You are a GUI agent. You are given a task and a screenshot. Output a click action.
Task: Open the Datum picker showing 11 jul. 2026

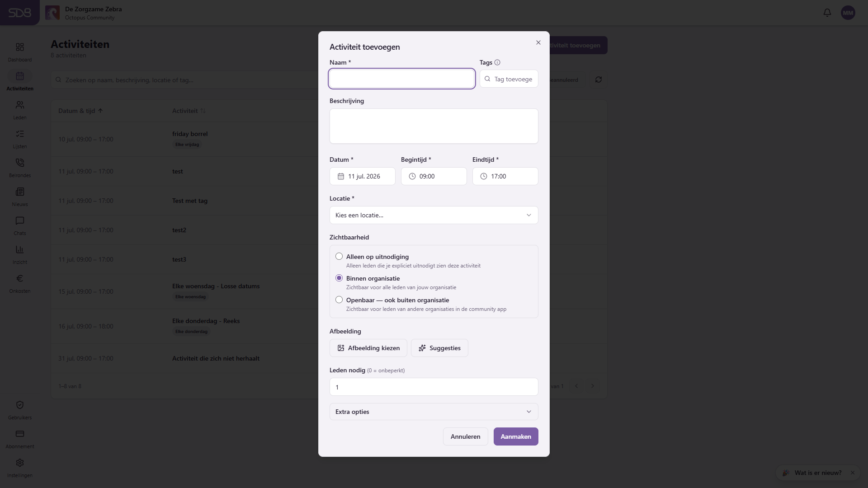363,176
